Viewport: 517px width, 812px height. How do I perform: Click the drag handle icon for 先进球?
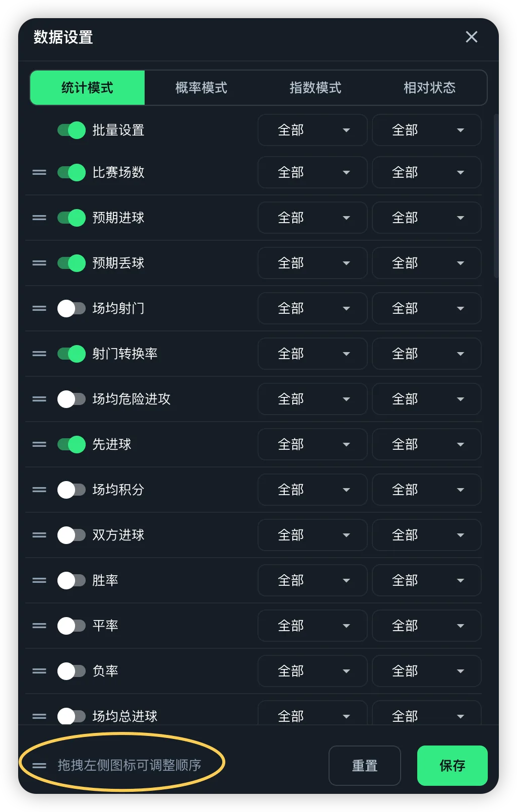[39, 444]
